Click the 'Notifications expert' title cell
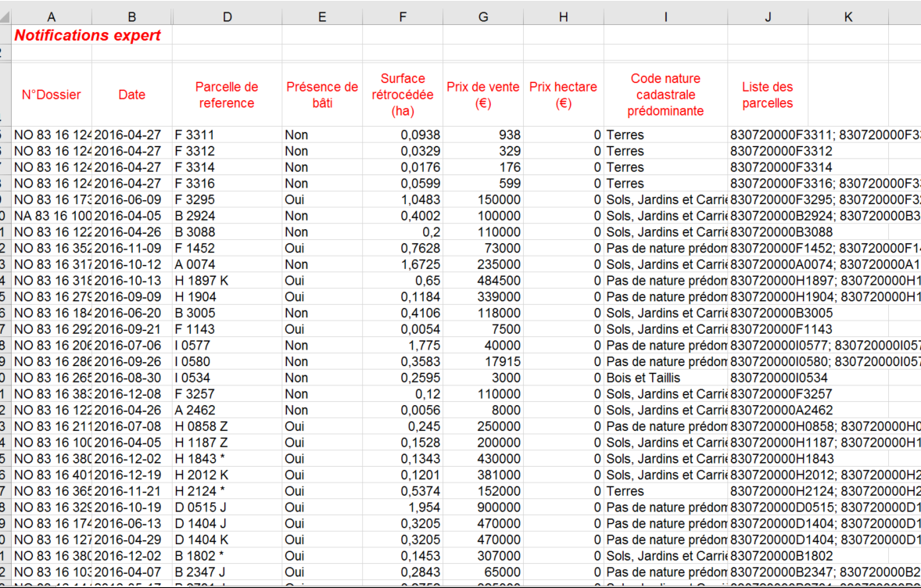The width and height of the screenshot is (921, 588). [88, 35]
